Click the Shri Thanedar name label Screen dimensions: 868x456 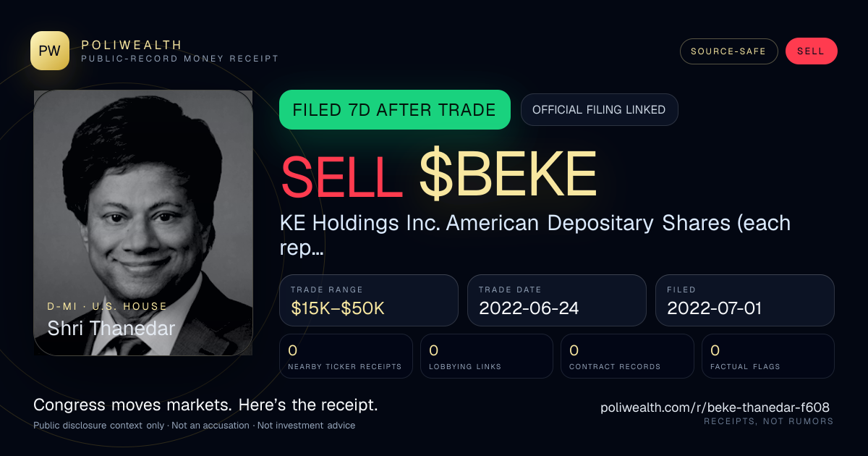point(111,328)
